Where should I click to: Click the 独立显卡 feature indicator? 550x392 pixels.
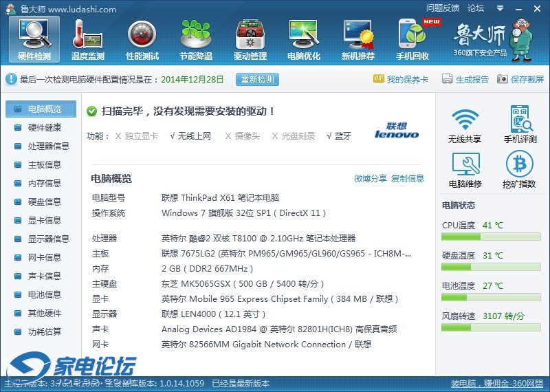point(136,135)
